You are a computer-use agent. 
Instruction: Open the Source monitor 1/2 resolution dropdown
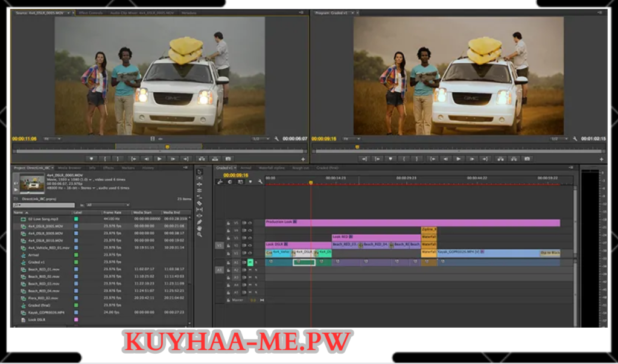pyautogui.click(x=261, y=139)
